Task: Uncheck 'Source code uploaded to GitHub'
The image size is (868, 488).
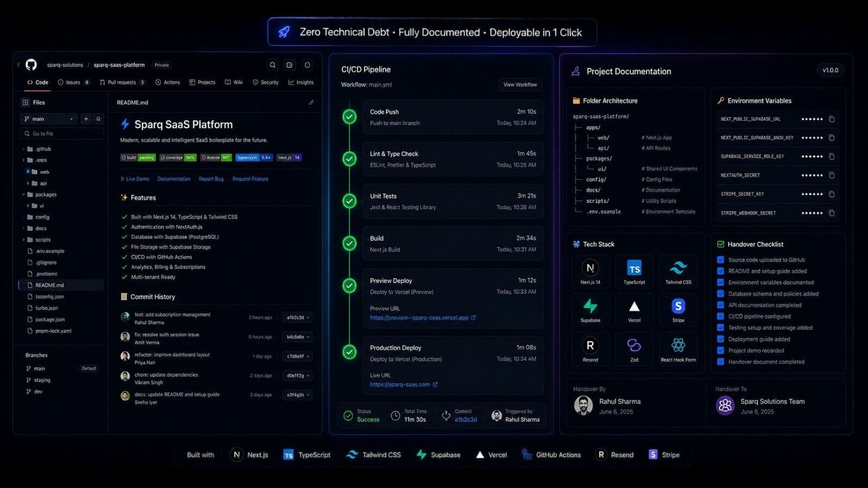Action: point(720,260)
